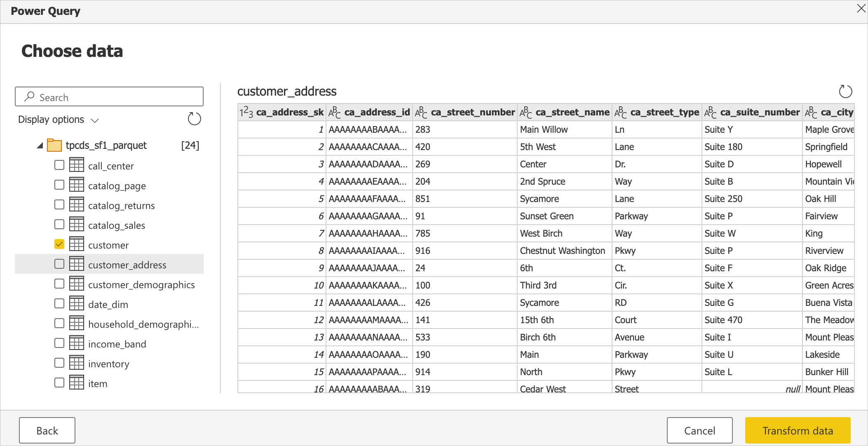Click the text filter icon on ca_street_number

[x=420, y=113]
